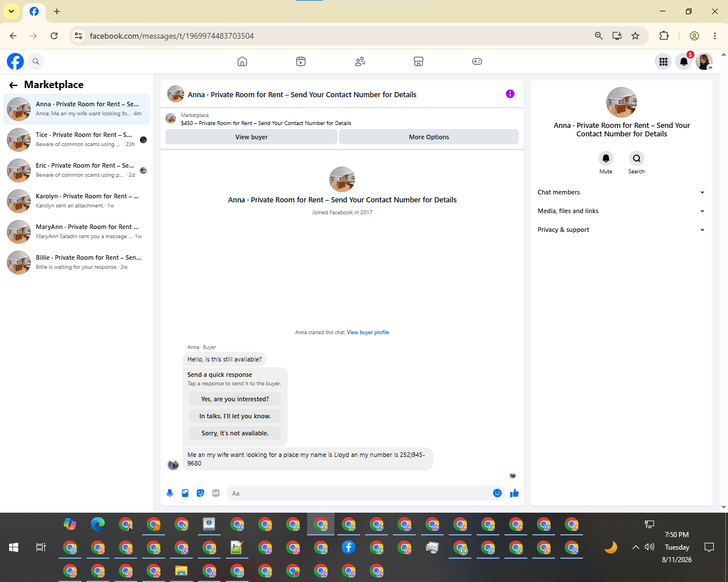The image size is (728, 582).
Task: Reload the Facebook page
Action: (54, 36)
